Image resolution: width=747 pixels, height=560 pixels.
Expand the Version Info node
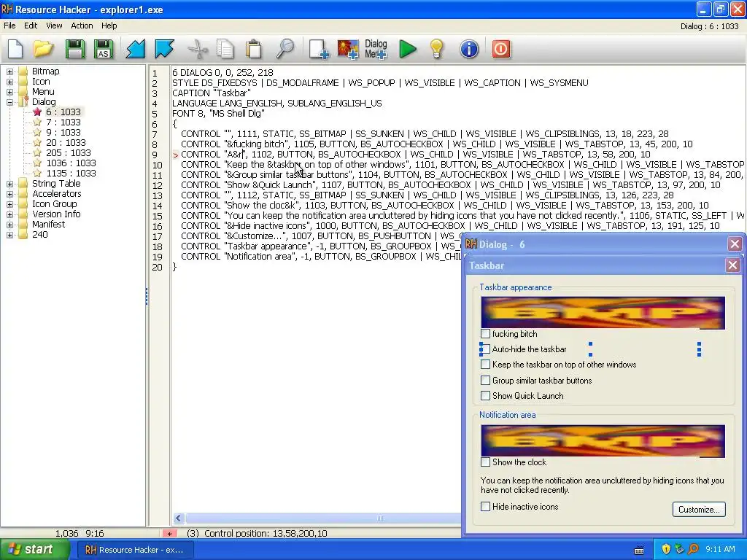9,214
